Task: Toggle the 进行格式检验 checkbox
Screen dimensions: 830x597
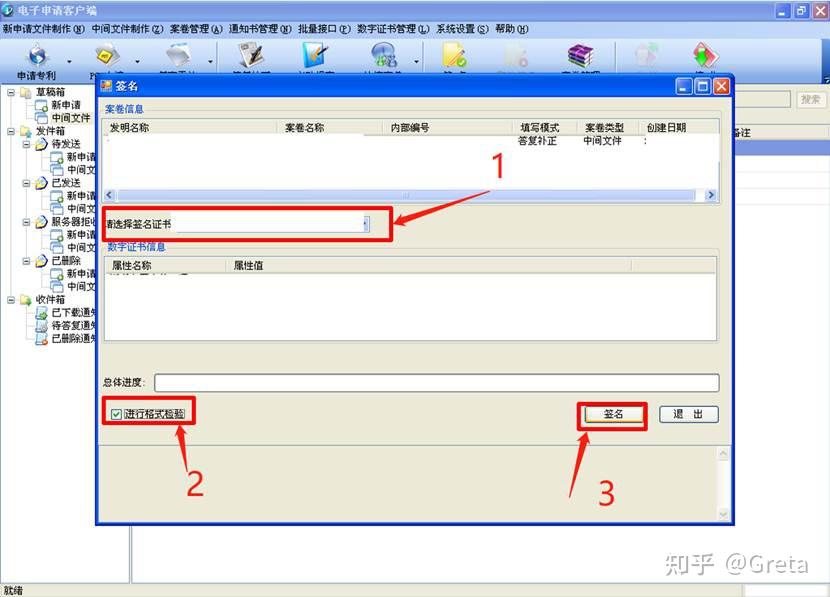Action: (117, 414)
